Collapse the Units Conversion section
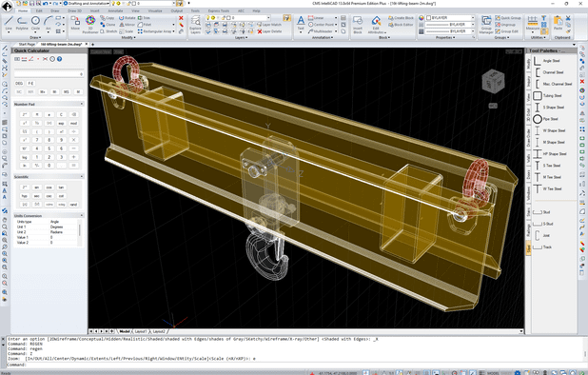The image size is (588, 375). (82, 215)
